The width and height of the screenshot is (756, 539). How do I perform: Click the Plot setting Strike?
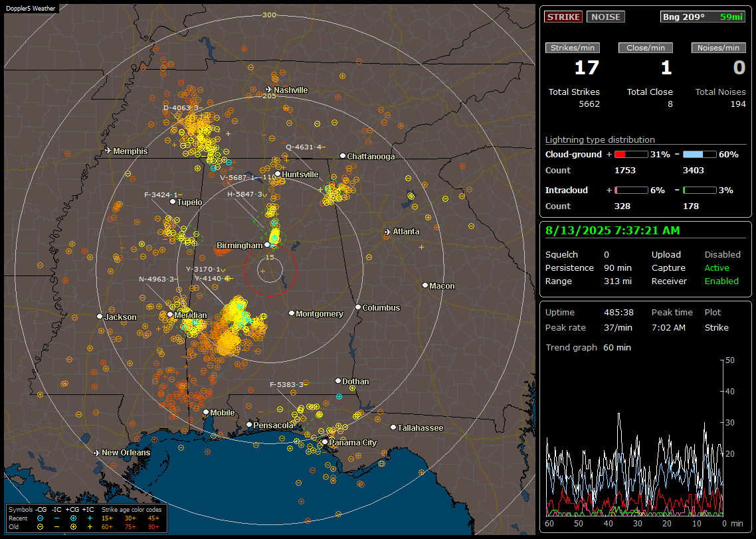[x=716, y=328]
